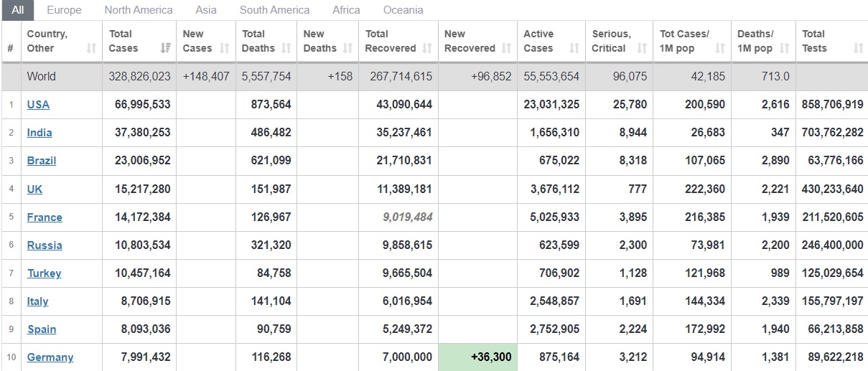Click World new recovered +96,852
The width and height of the screenshot is (868, 371).
point(491,76)
